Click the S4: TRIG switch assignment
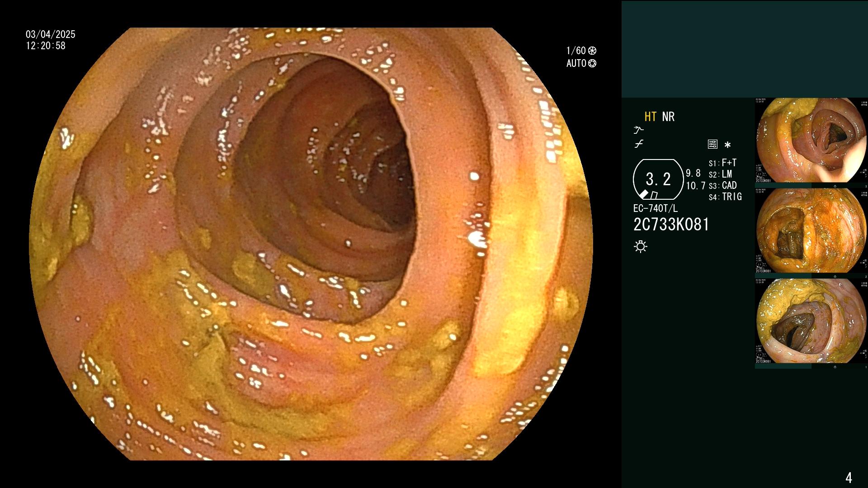868x488 pixels. [725, 197]
